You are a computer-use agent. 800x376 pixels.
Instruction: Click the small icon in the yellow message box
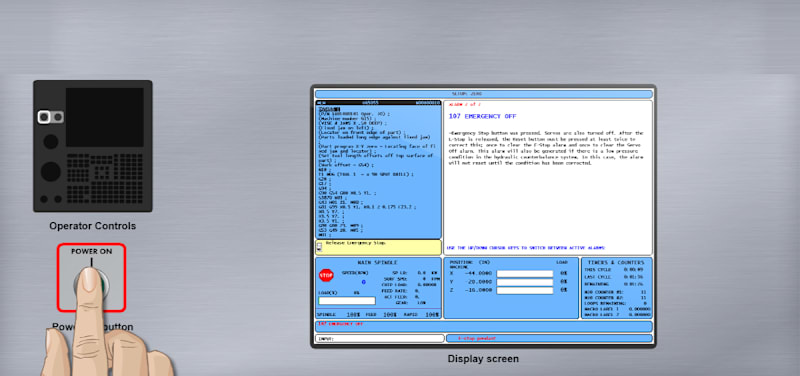click(319, 247)
